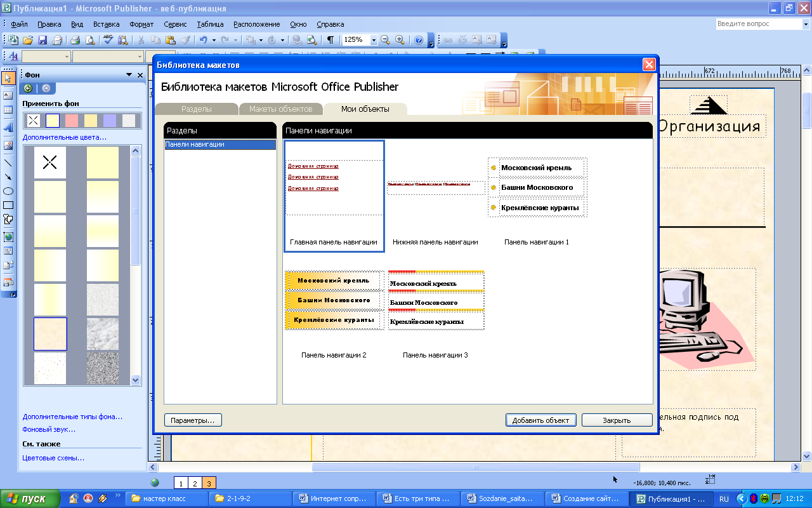This screenshot has height=508, width=812.
Task: Select the WordArt tool
Action: 8,127
